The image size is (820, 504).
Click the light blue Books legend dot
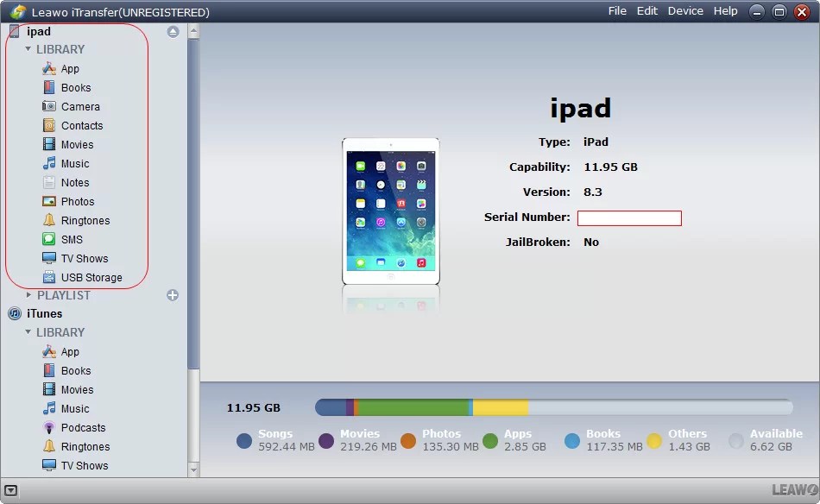[572, 441]
